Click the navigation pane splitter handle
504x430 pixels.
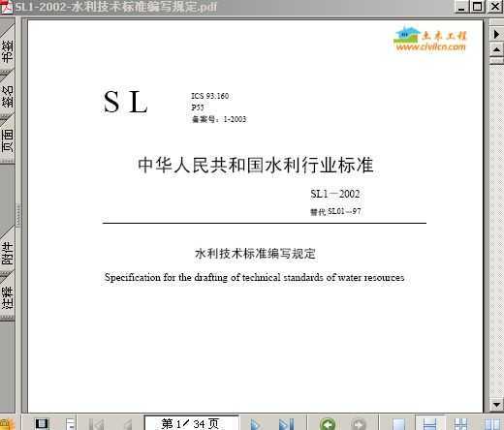pyautogui.click(x=18, y=215)
